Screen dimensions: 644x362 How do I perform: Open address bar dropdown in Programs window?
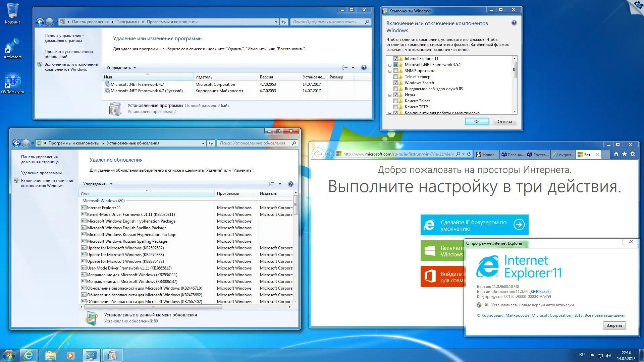(276, 22)
